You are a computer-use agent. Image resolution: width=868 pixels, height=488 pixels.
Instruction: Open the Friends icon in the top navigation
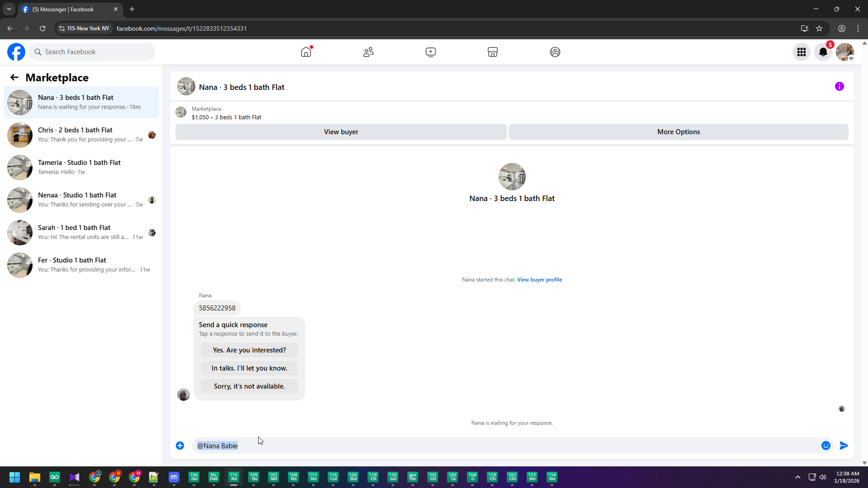pos(368,52)
